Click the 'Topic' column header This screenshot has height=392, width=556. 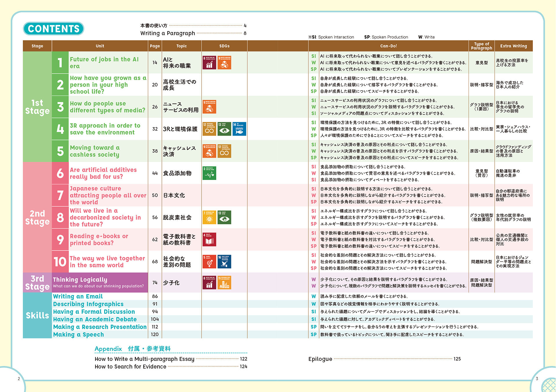tap(182, 46)
